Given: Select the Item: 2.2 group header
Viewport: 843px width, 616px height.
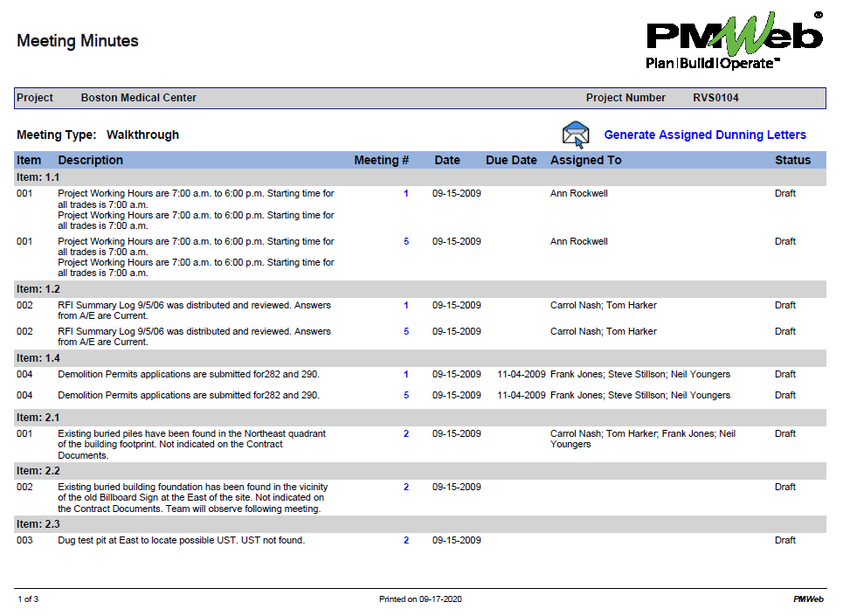Looking at the screenshot, I should (420, 471).
